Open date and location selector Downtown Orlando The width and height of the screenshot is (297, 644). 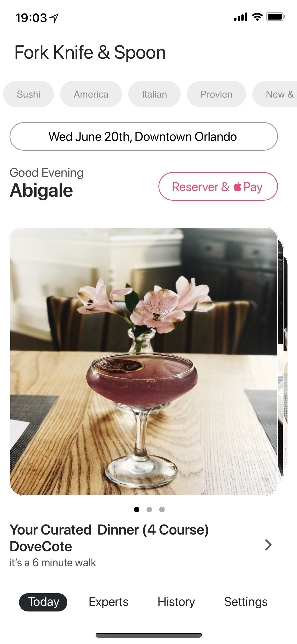pos(144,136)
